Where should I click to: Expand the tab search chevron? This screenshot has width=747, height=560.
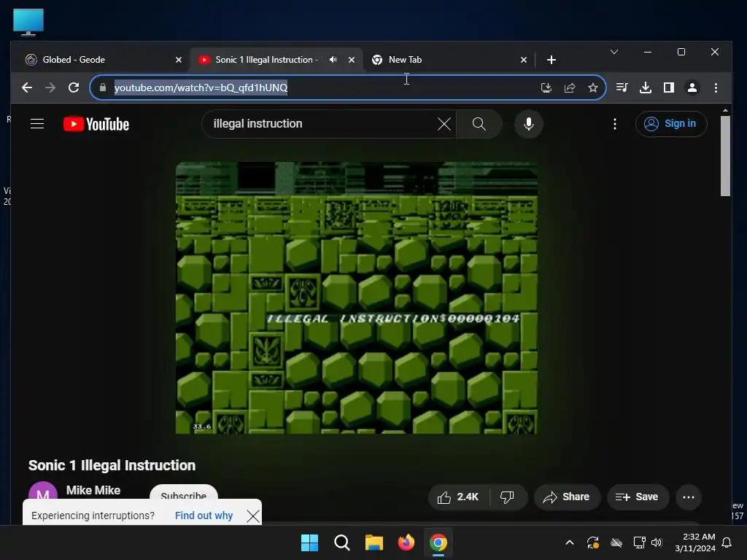coord(614,52)
